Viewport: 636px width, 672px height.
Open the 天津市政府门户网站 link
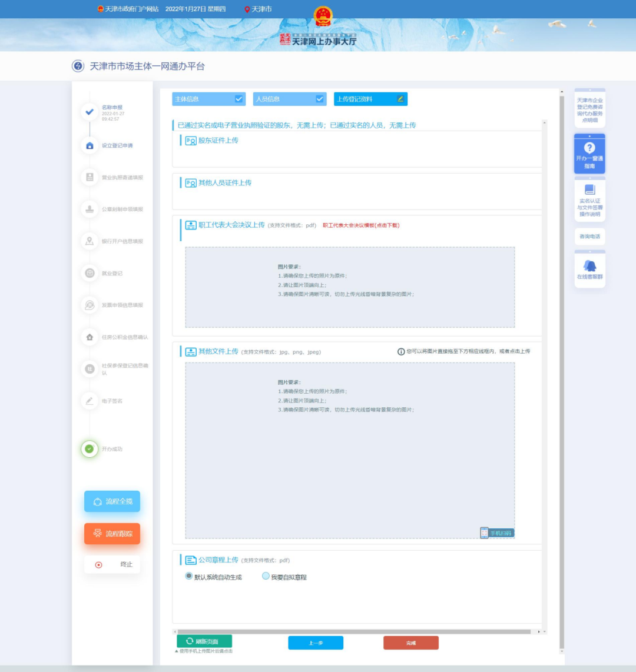pyautogui.click(x=131, y=9)
